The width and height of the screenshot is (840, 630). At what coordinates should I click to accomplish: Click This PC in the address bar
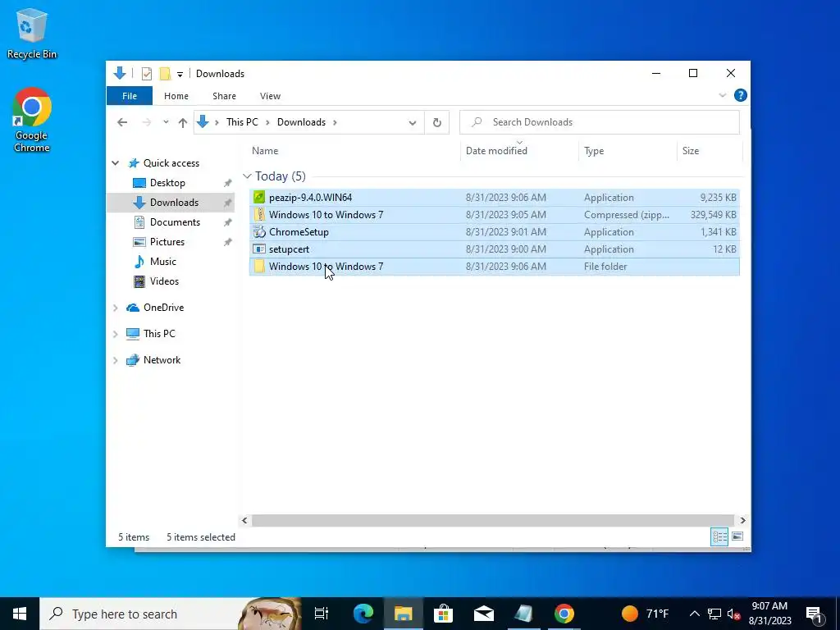(242, 122)
